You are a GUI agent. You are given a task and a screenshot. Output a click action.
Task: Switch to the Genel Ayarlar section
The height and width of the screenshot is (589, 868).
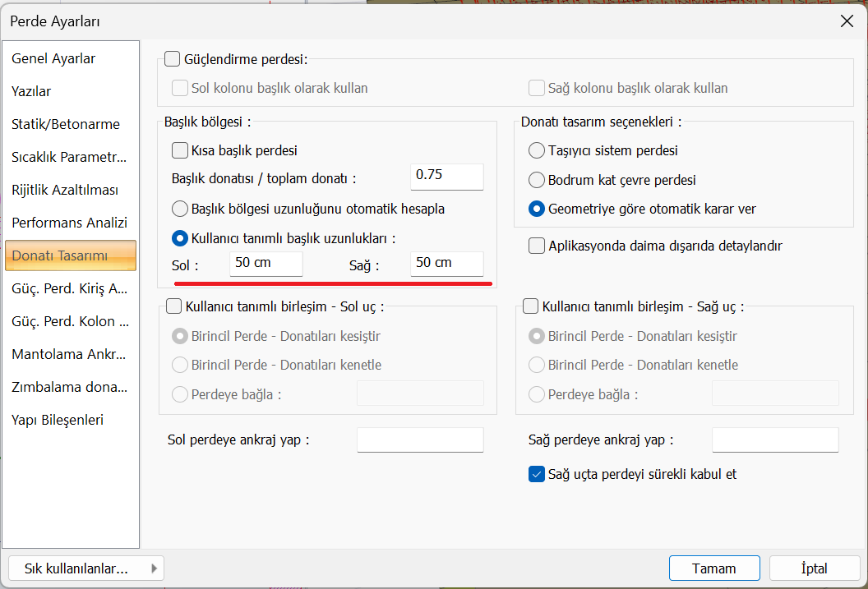click(54, 59)
